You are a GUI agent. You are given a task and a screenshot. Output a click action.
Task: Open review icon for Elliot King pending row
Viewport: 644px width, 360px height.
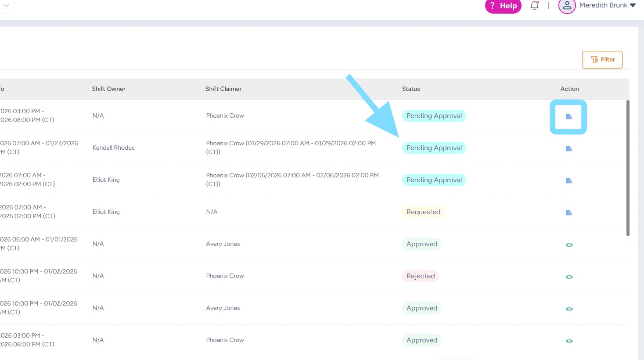point(569,180)
